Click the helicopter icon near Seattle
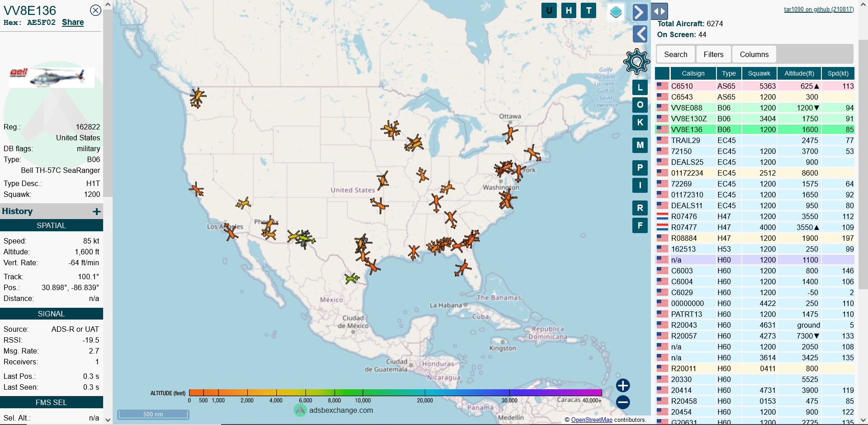 pyautogui.click(x=197, y=97)
